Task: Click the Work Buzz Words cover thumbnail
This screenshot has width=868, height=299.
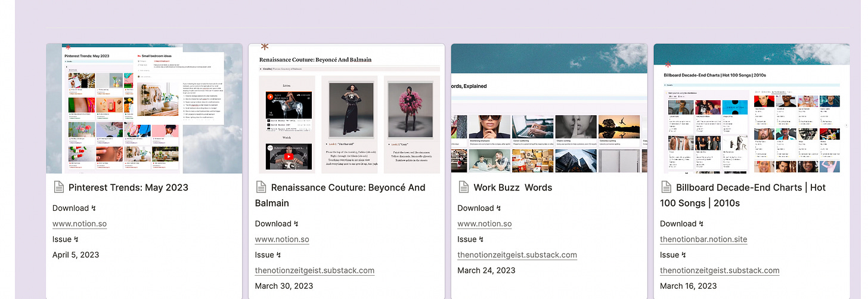Action: pyautogui.click(x=549, y=109)
